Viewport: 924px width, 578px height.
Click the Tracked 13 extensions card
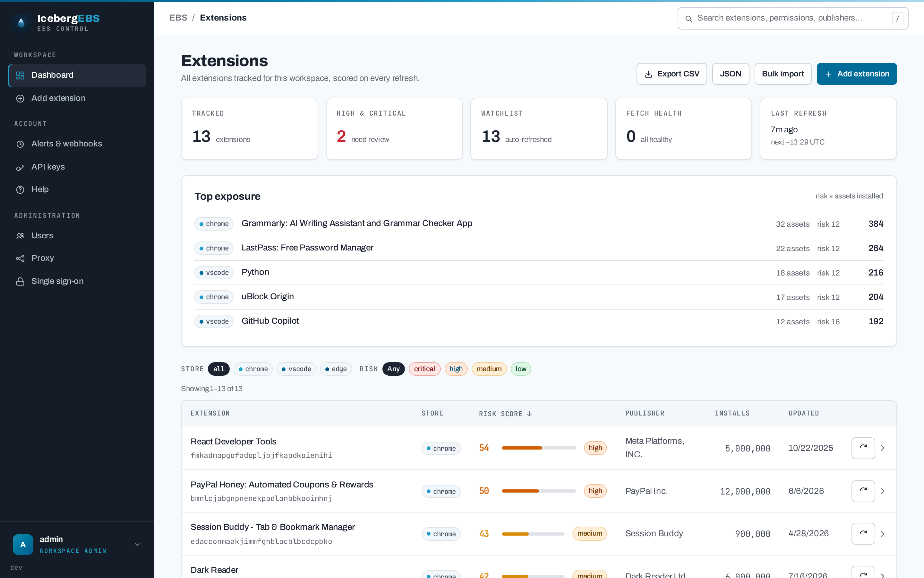[x=249, y=129]
